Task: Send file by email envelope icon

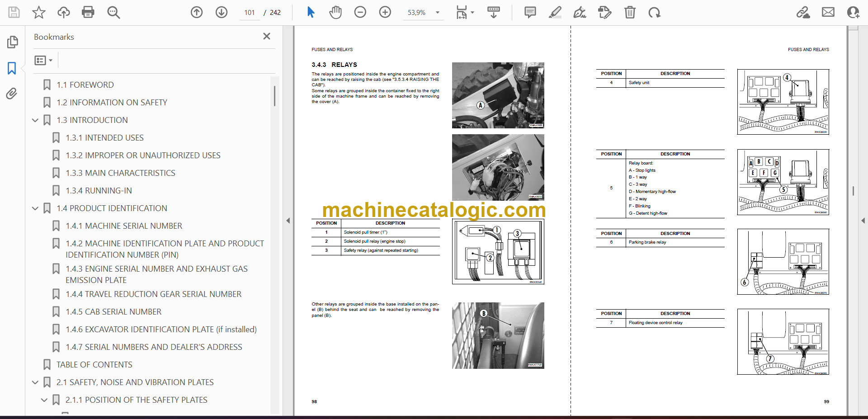Action: pos(828,12)
